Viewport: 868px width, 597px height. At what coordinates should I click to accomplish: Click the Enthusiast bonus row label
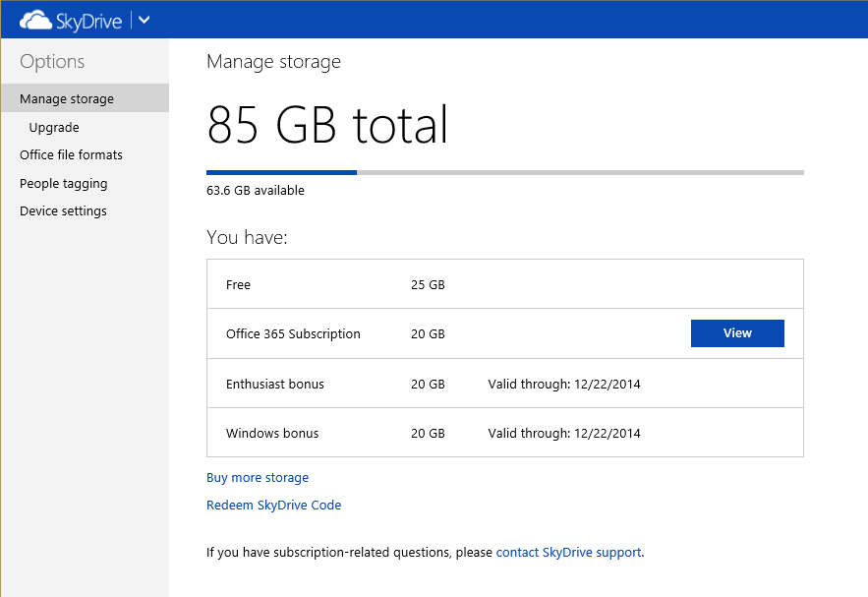coord(275,385)
